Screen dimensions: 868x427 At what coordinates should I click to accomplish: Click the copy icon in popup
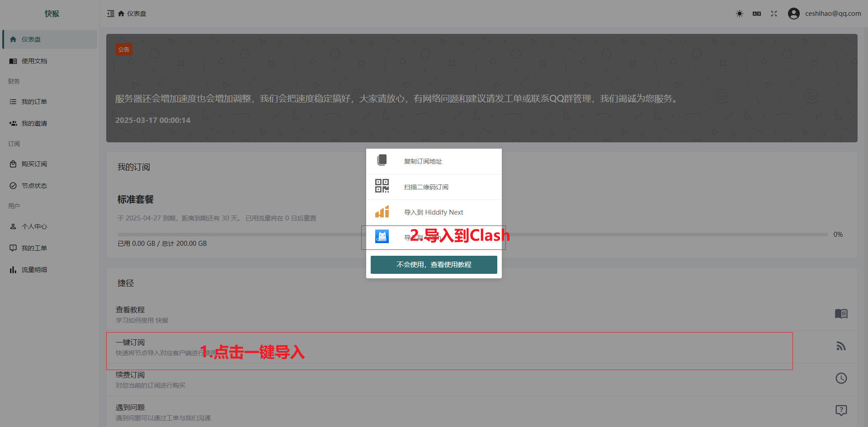point(382,160)
